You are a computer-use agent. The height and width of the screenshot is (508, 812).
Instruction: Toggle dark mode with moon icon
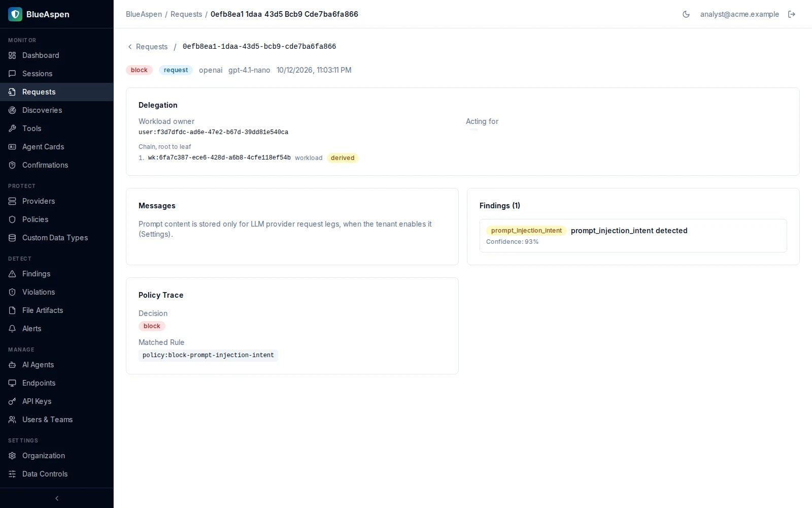pyautogui.click(x=686, y=14)
